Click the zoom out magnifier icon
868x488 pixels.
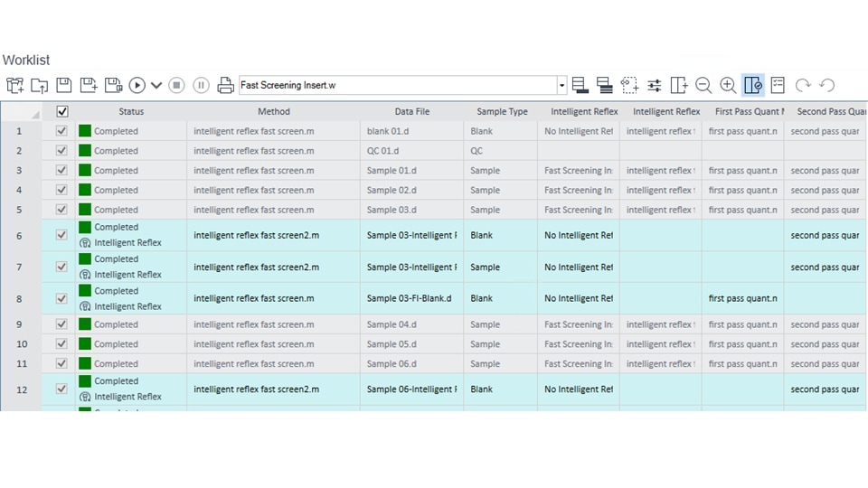pos(703,85)
